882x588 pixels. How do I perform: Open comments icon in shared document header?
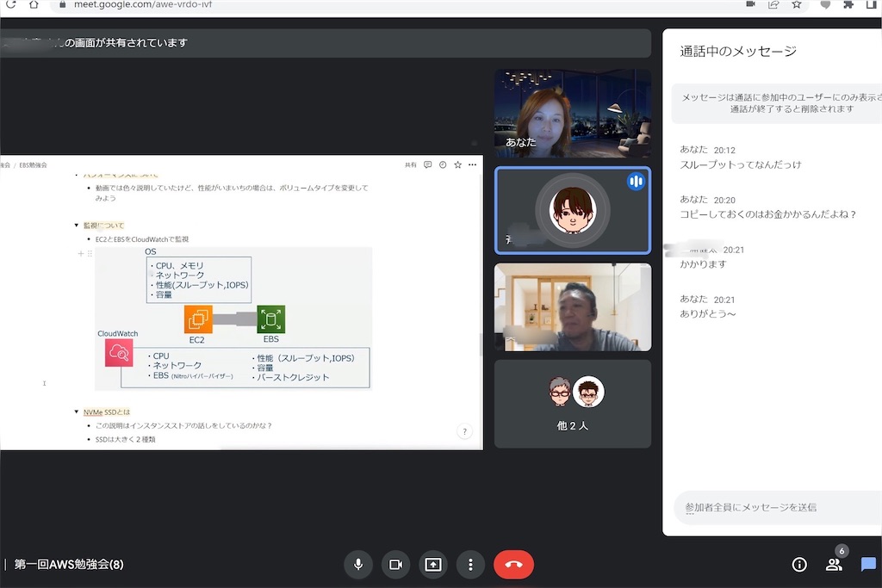(x=427, y=164)
